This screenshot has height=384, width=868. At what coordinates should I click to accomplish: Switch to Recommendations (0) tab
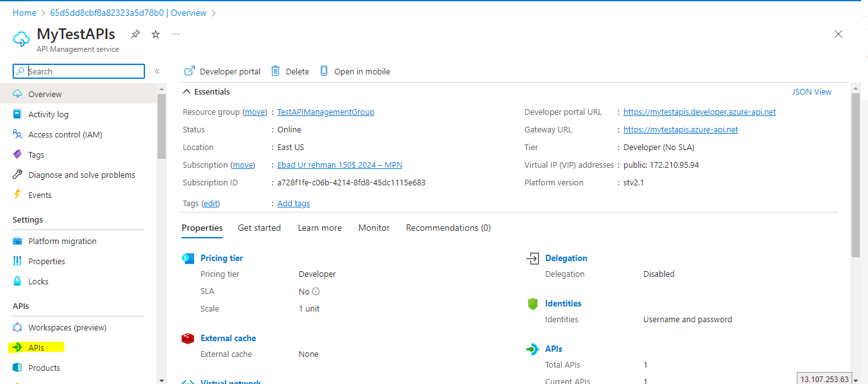[448, 228]
